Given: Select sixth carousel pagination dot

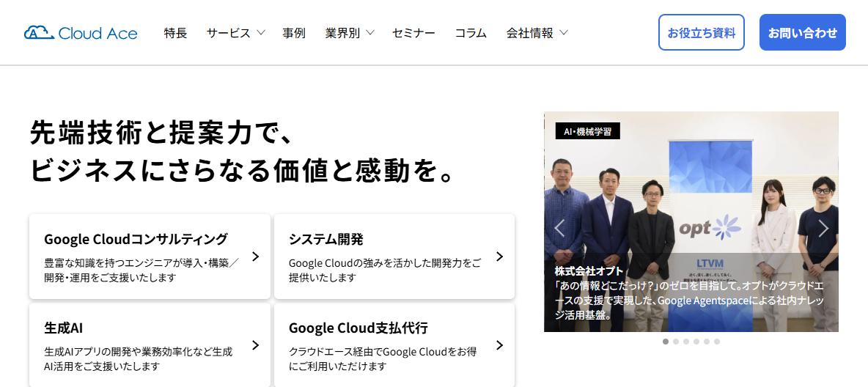Looking at the screenshot, I should click(717, 342).
